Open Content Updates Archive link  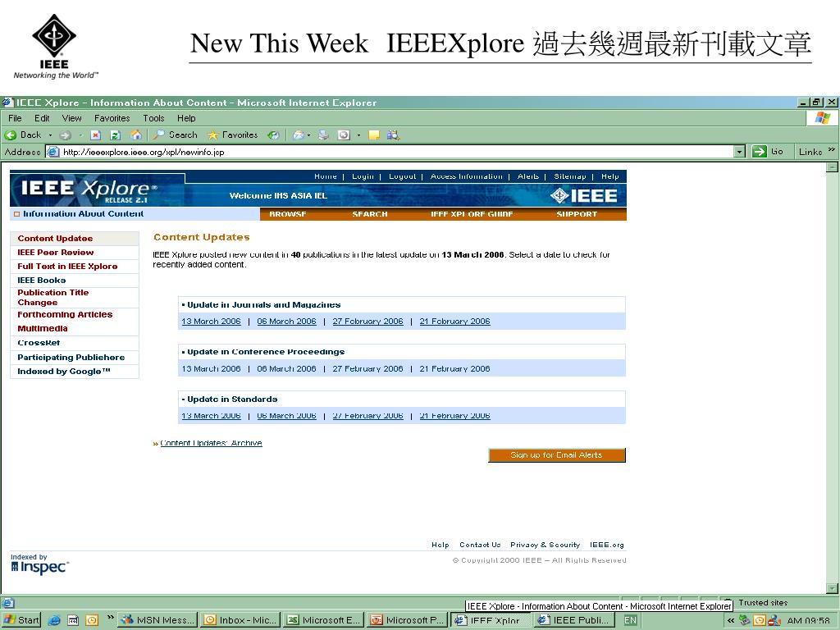[x=211, y=443]
